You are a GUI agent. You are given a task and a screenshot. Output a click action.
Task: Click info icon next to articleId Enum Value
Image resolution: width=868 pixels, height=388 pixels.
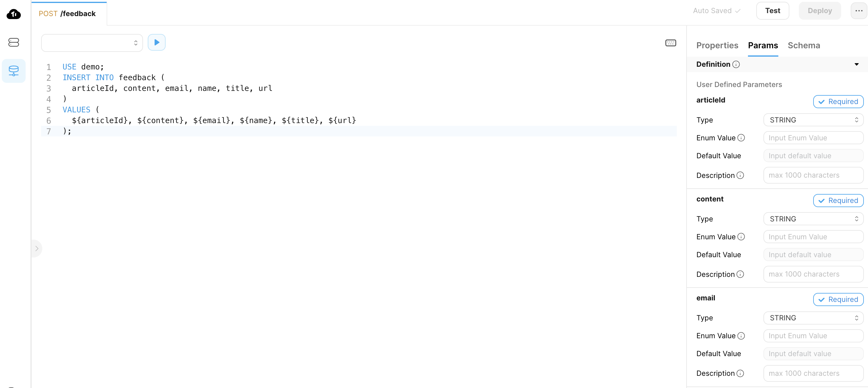pos(741,138)
